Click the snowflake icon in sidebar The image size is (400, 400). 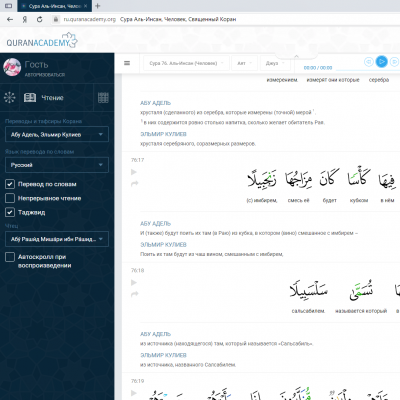tap(9, 97)
